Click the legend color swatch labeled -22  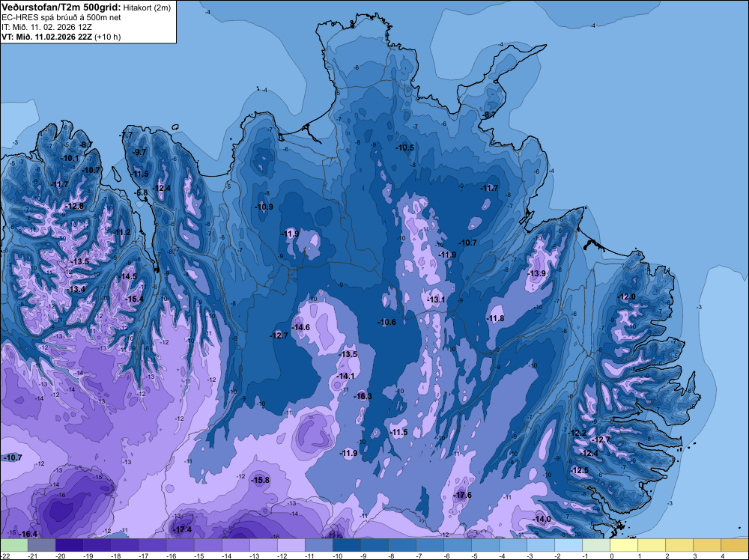(13, 545)
